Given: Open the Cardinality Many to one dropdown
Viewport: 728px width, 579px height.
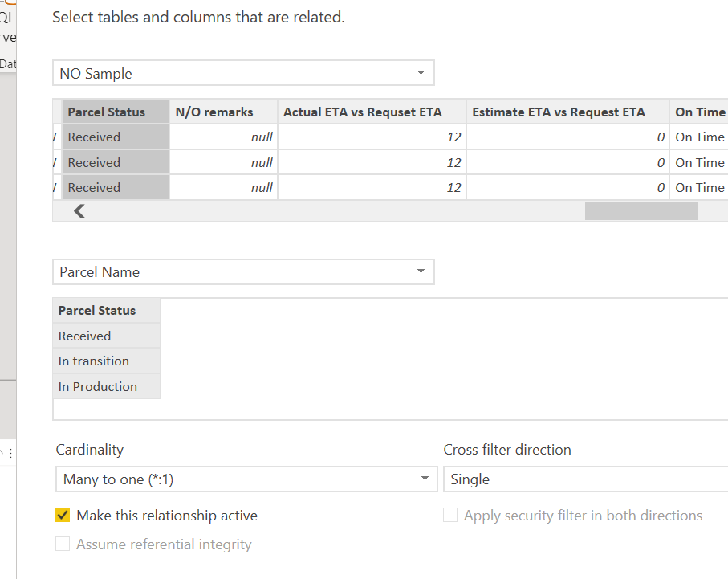Looking at the screenshot, I should [246, 479].
